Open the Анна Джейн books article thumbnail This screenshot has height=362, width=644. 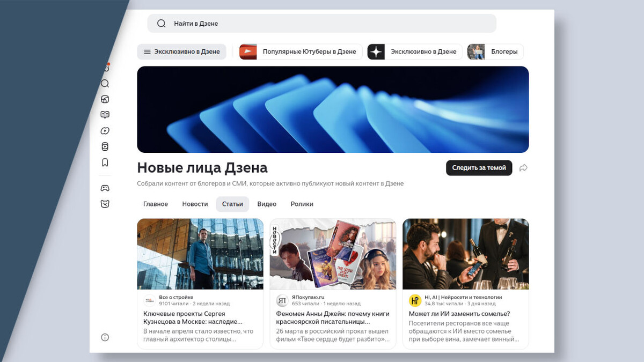(x=333, y=254)
